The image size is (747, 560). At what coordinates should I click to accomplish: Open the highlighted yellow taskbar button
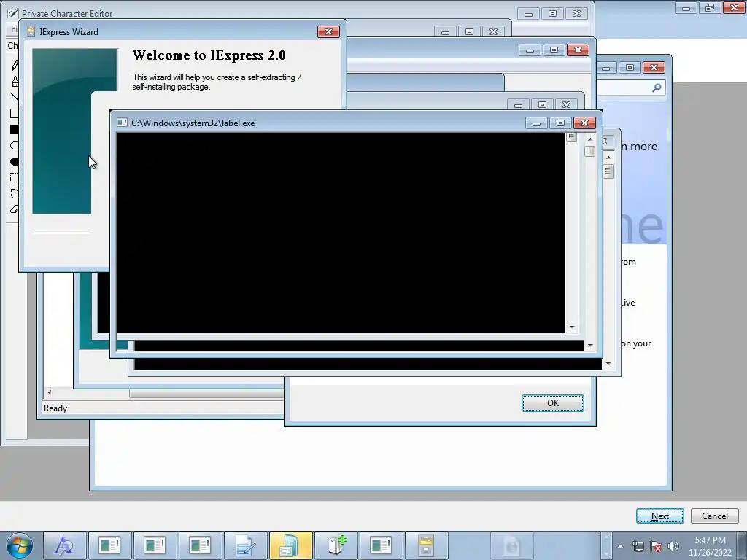(x=291, y=545)
